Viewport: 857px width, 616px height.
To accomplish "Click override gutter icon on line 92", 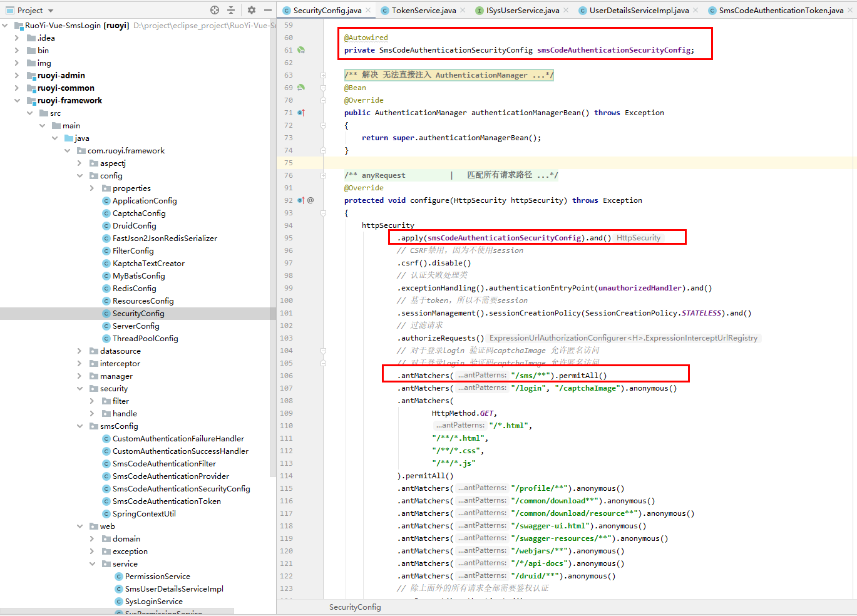I will tap(301, 200).
